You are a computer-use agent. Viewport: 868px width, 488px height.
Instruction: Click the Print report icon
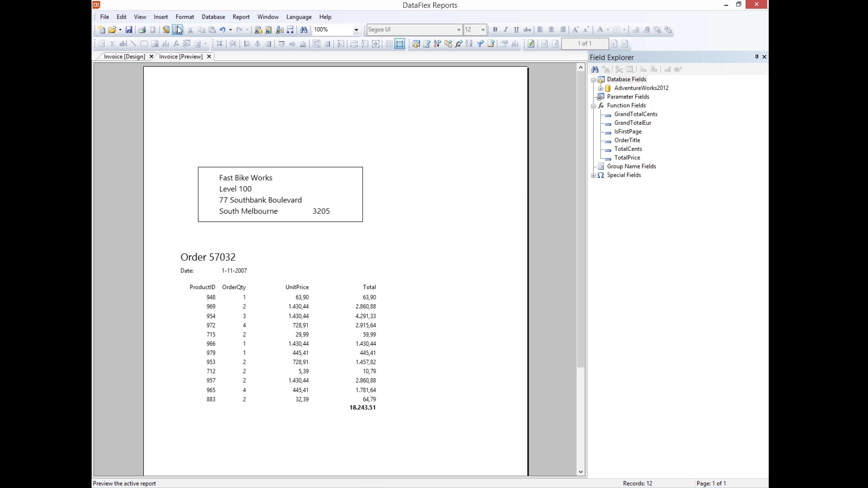142,30
